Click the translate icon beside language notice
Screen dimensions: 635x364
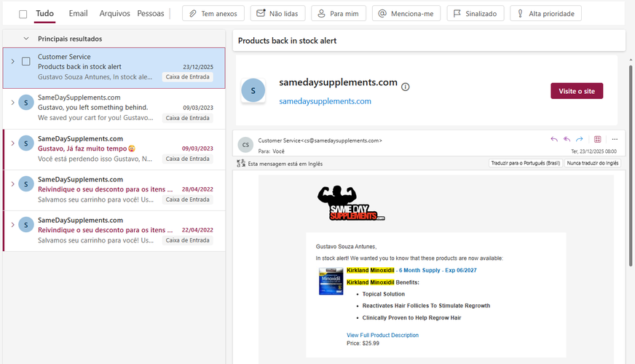[x=241, y=163]
